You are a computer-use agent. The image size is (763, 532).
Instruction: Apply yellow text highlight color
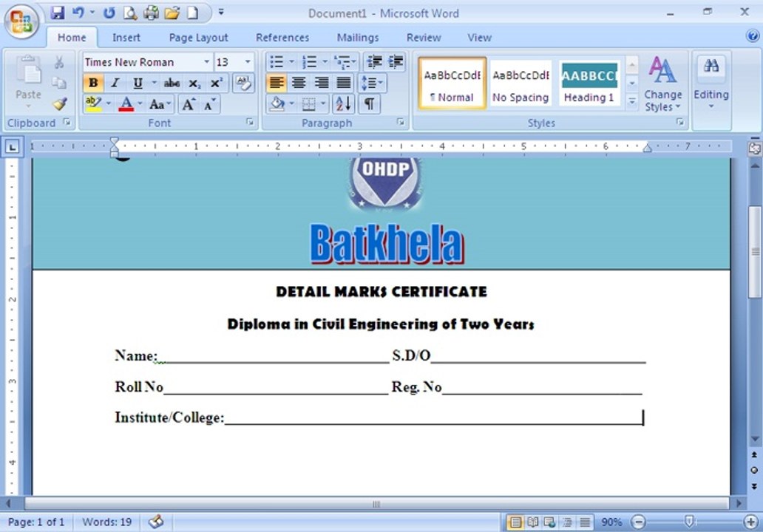93,104
